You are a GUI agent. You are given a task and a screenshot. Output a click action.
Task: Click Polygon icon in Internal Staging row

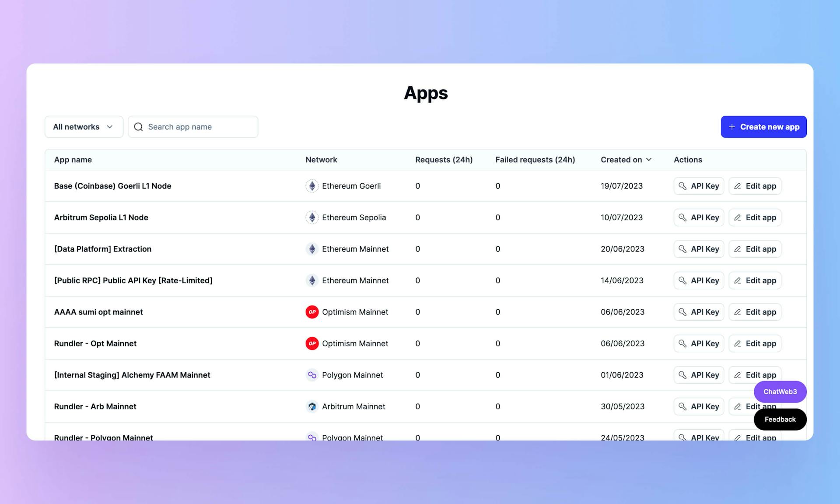(312, 375)
